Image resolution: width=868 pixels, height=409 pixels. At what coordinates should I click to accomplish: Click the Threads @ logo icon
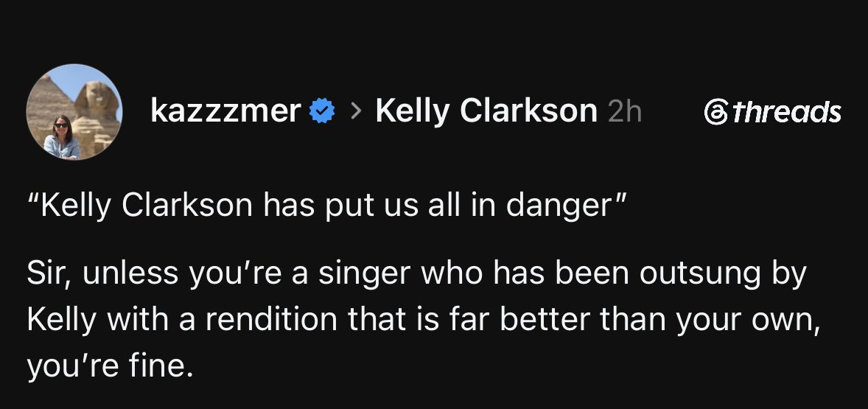[x=715, y=112]
